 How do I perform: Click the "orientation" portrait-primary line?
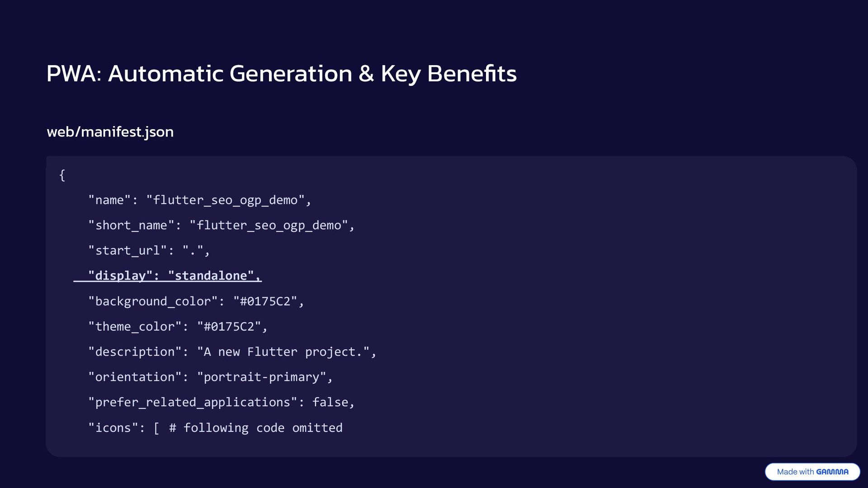point(211,377)
